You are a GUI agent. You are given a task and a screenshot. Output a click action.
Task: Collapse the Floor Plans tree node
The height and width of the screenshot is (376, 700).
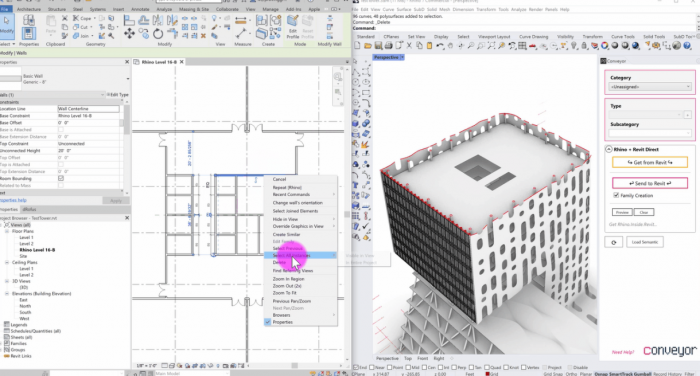pos(7,231)
